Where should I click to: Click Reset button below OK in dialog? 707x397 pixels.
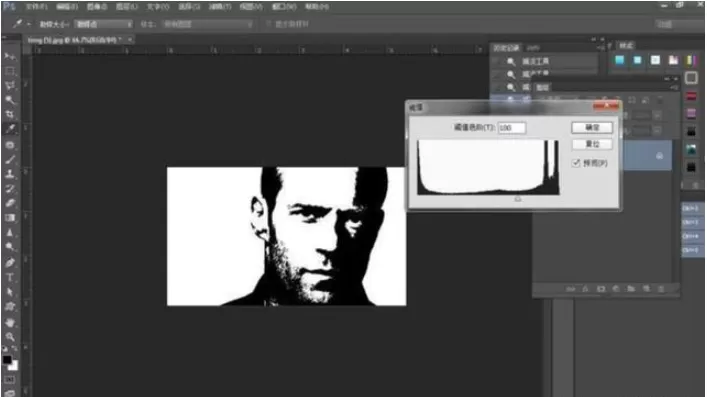tap(592, 144)
